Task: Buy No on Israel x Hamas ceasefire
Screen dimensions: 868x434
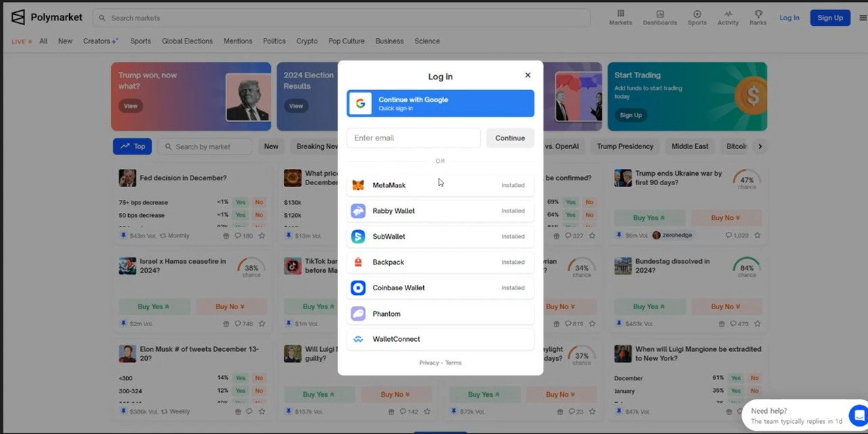Action: (x=231, y=307)
